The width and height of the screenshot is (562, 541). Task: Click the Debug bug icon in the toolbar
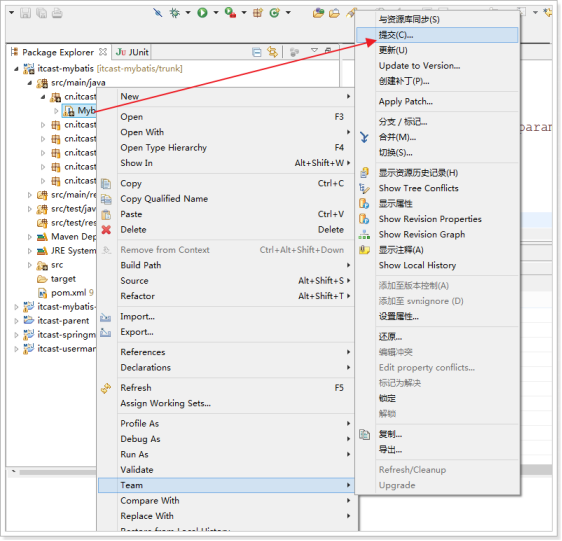(175, 13)
